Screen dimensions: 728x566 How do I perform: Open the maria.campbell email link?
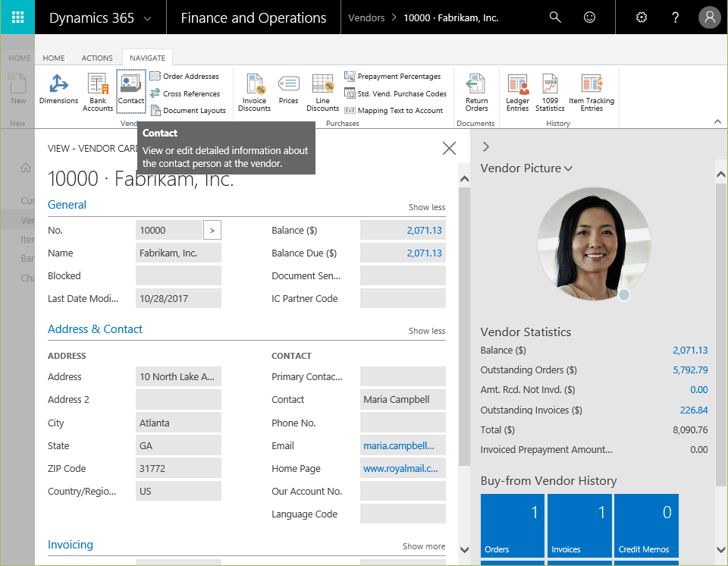click(399, 445)
